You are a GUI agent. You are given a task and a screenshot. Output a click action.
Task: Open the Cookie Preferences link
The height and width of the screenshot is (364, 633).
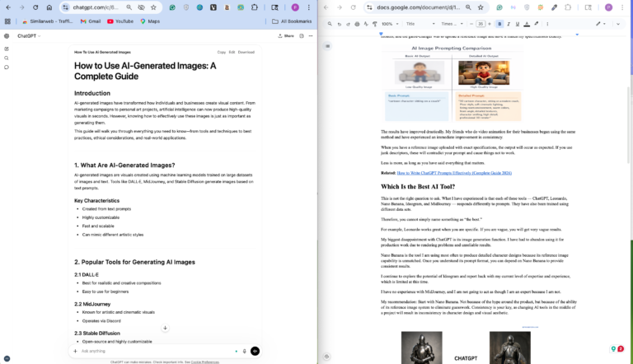tap(204, 362)
